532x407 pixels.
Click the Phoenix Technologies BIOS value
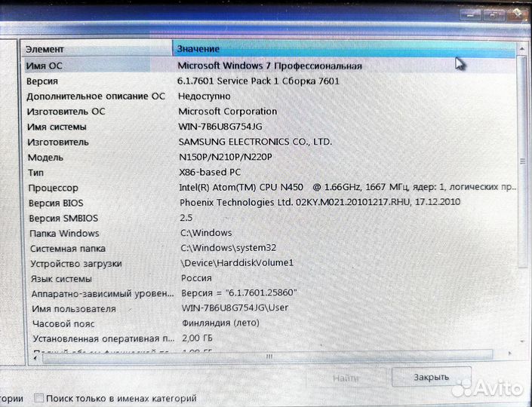coord(320,203)
